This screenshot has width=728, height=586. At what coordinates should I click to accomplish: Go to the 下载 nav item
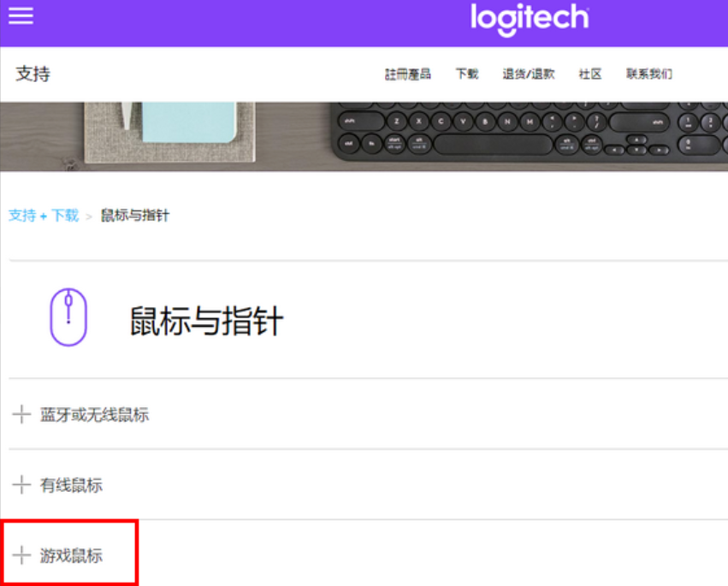[x=467, y=74]
